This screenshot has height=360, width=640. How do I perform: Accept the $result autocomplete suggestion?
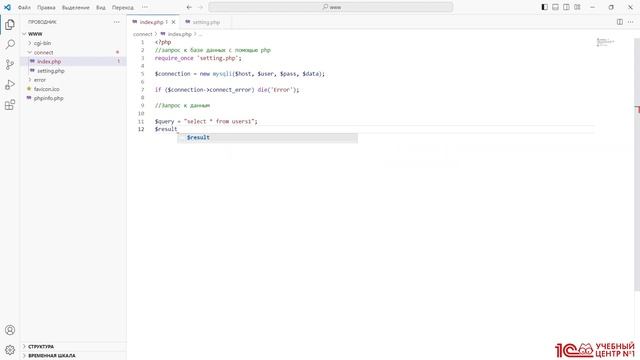[267, 138]
